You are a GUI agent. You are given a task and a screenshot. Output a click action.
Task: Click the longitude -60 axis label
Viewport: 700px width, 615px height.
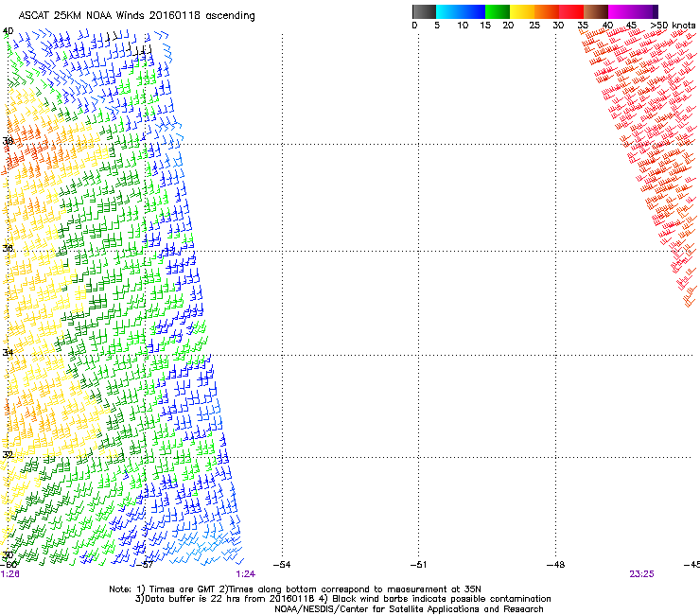[9, 565]
